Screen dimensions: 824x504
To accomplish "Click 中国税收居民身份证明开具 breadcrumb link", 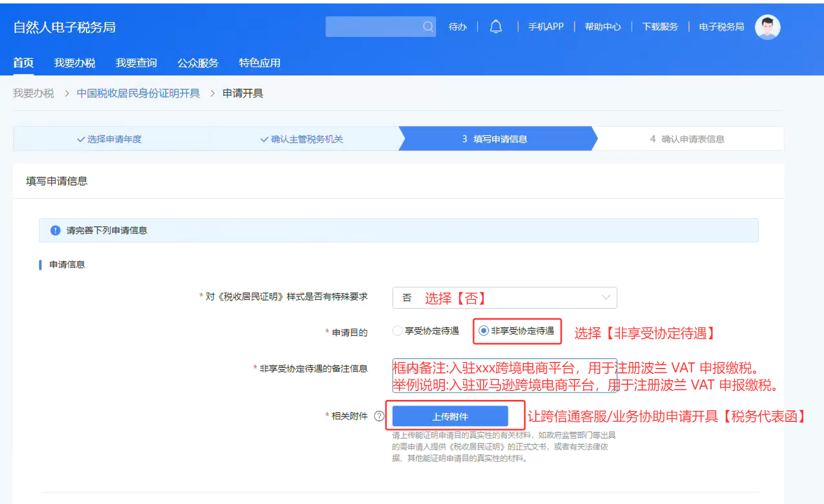I will click(138, 93).
